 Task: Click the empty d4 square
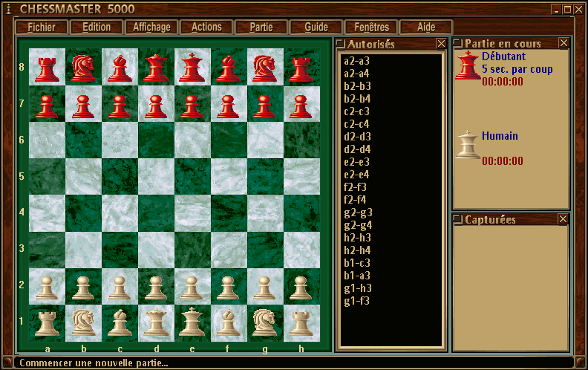point(156,212)
